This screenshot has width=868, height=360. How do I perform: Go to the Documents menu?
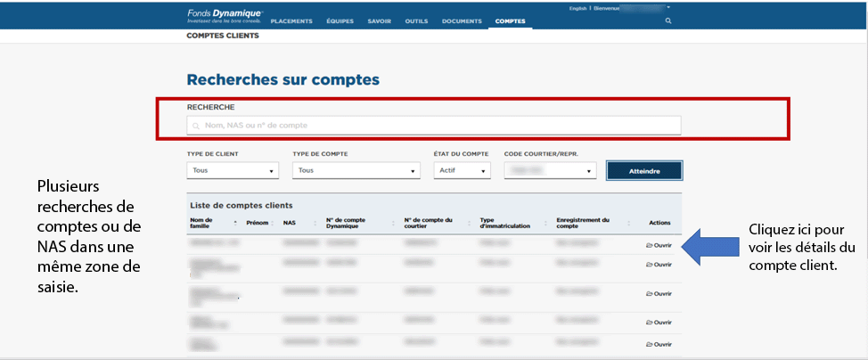tap(461, 20)
